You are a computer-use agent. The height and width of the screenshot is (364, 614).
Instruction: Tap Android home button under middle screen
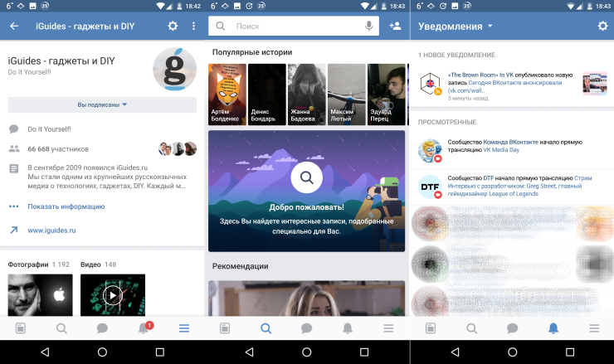[x=307, y=352]
